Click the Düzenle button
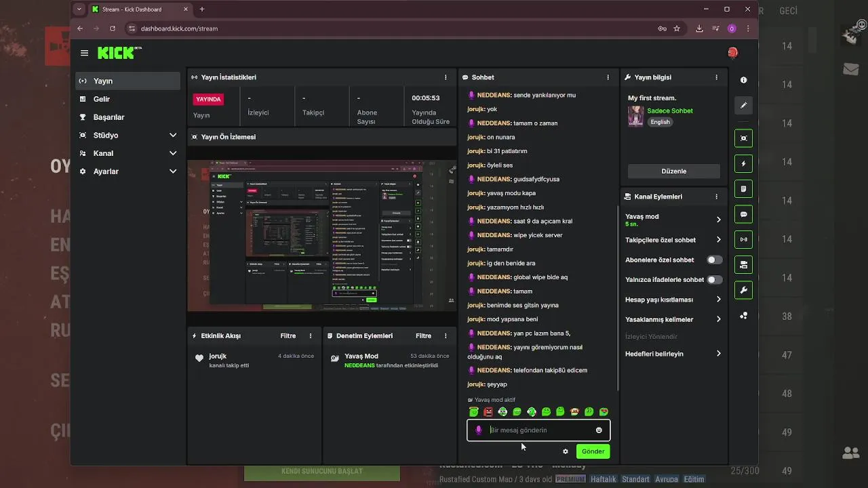The image size is (868, 488). point(673,171)
